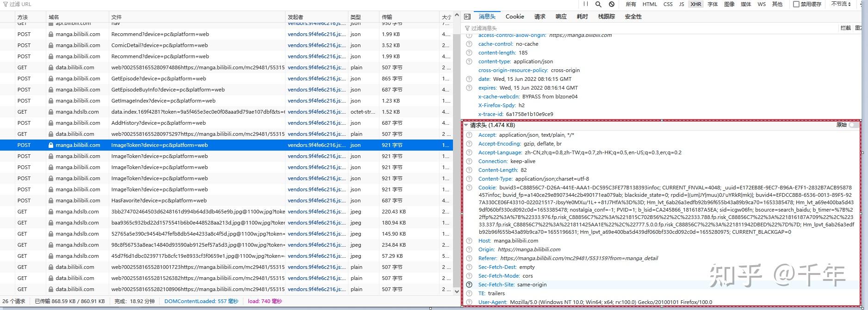
Task: Click help icon beside Accept-Language header
Action: point(469,152)
